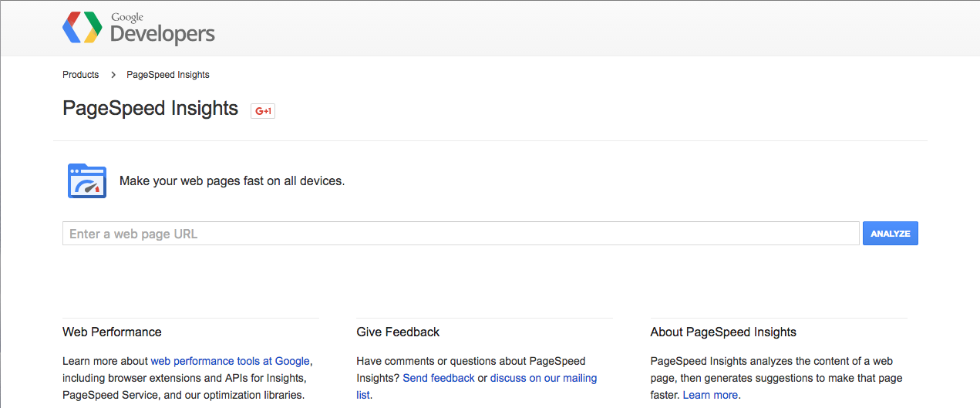
Task: Click the small Google text above Developers
Action: [x=127, y=17]
